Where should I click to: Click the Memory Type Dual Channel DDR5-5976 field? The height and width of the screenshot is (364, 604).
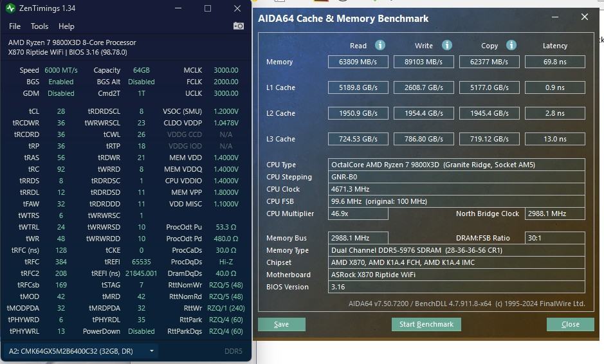tap(457, 250)
